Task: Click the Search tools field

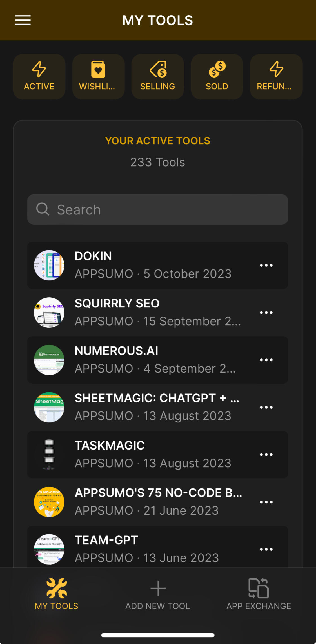Action: [x=158, y=209]
